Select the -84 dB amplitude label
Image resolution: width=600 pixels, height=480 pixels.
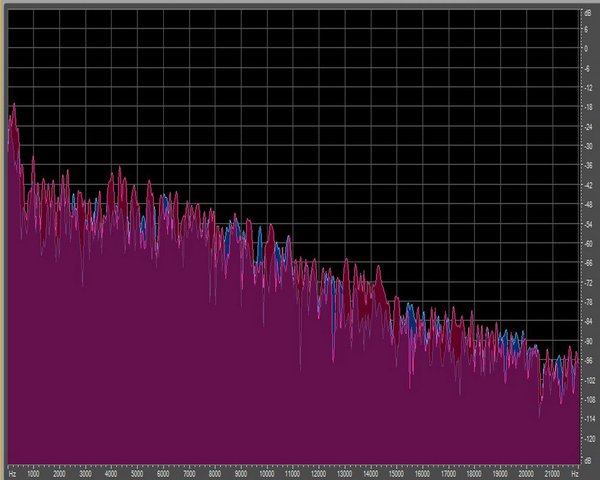[588, 322]
